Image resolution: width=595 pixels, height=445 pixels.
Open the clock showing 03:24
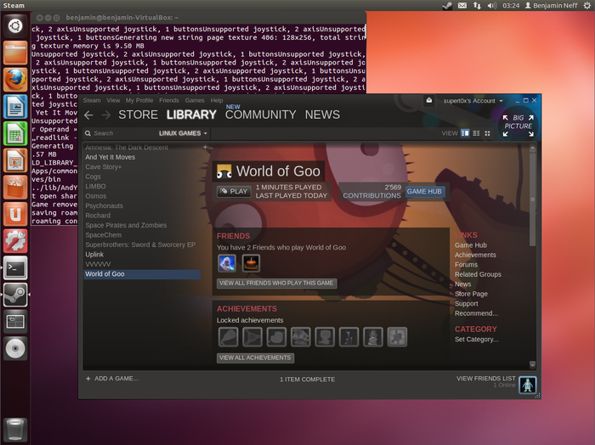511,5
